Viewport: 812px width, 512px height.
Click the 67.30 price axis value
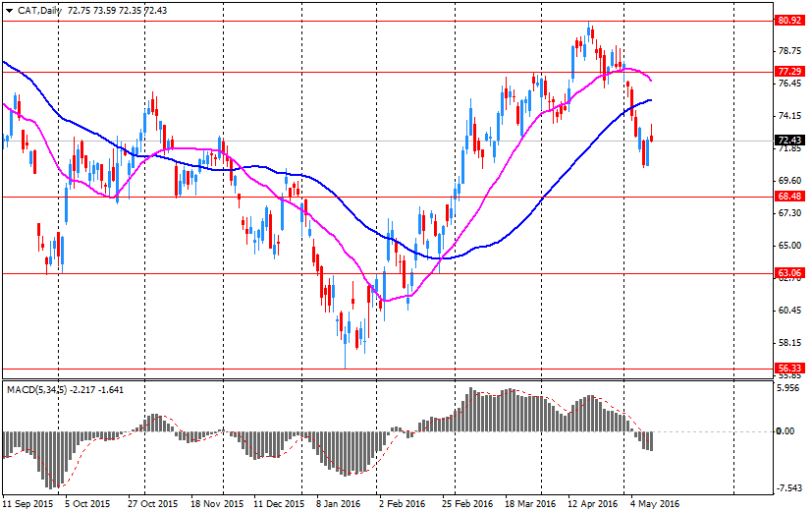[789, 213]
